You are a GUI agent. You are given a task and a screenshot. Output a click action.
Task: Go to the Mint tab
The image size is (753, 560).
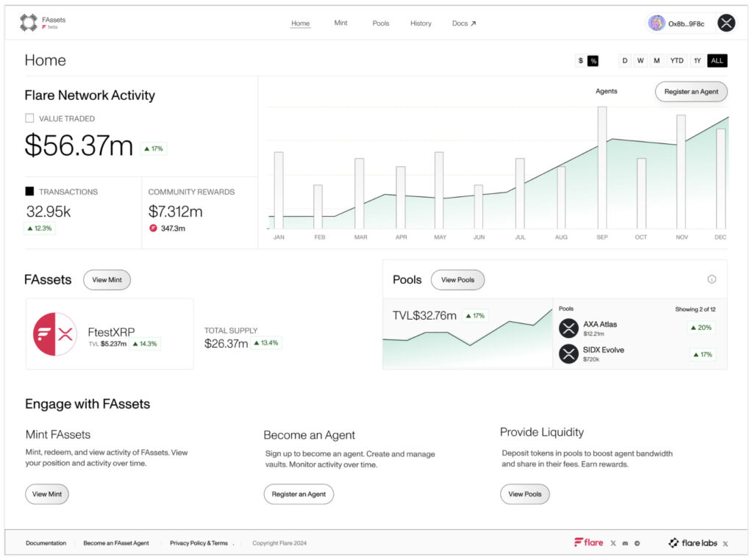[340, 24]
